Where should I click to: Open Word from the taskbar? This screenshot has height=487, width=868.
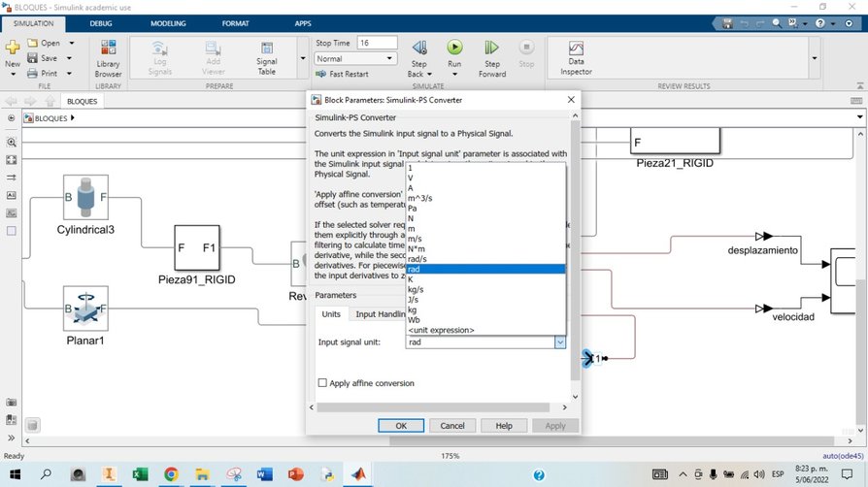coord(265,474)
